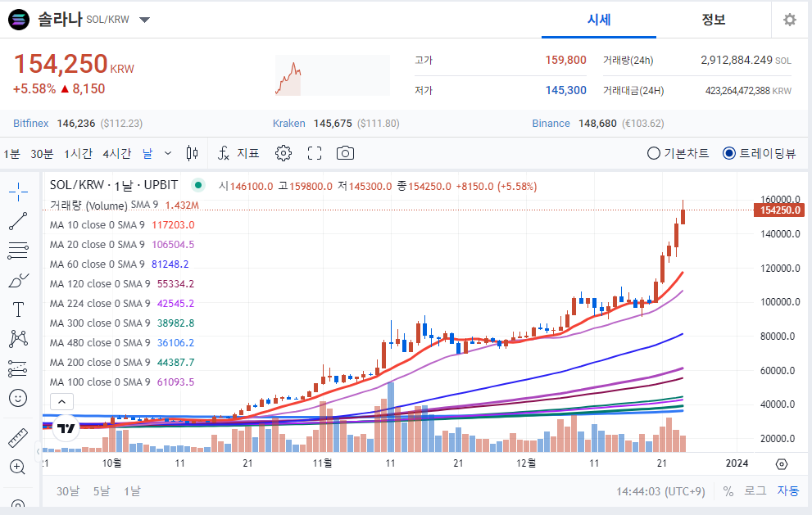This screenshot has width=812, height=515.
Task: Select the MA 120 close indicator legend
Action: [x=122, y=283]
